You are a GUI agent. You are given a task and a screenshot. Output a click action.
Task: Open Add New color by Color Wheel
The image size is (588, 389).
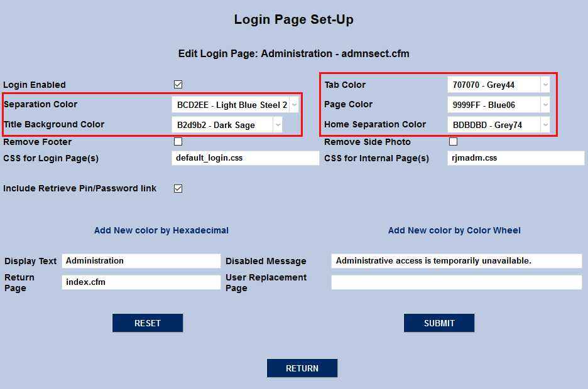454,230
